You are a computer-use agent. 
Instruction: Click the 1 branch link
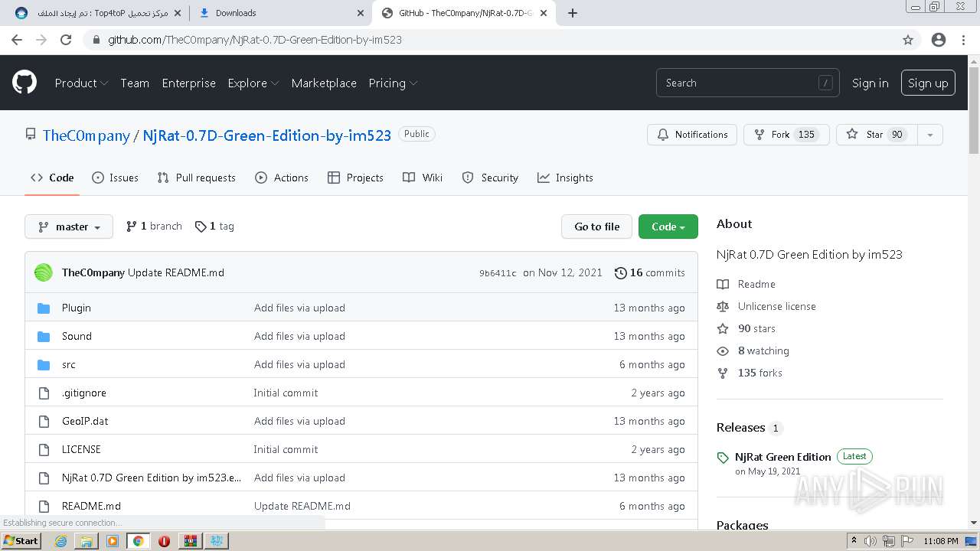[154, 227]
